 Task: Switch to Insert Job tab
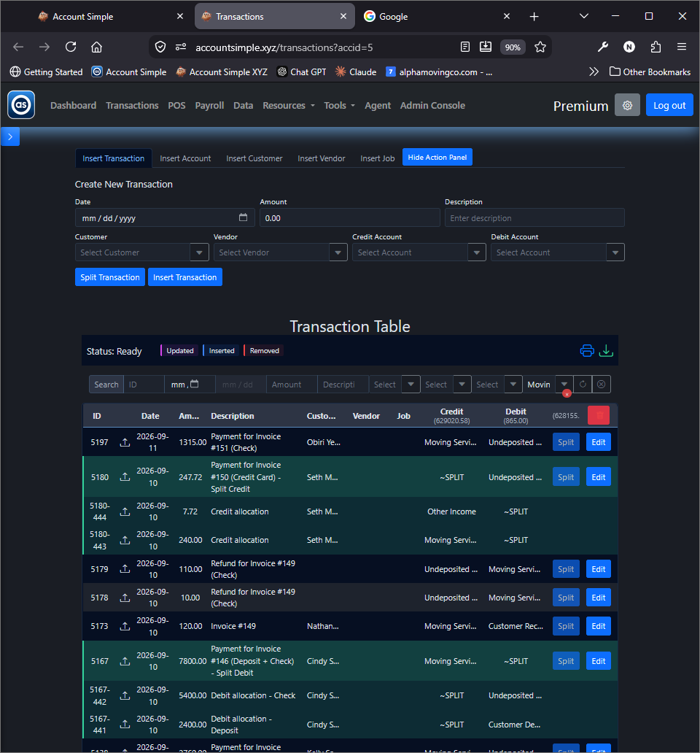click(378, 158)
